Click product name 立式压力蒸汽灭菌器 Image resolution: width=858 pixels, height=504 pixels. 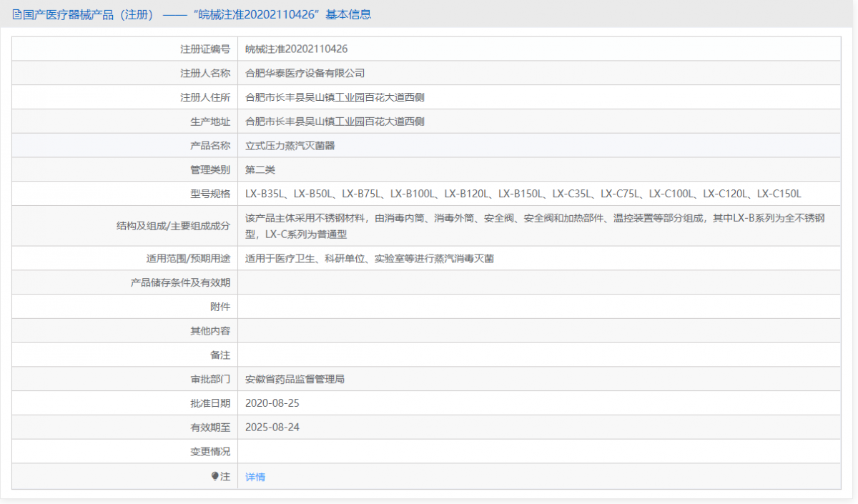point(290,146)
